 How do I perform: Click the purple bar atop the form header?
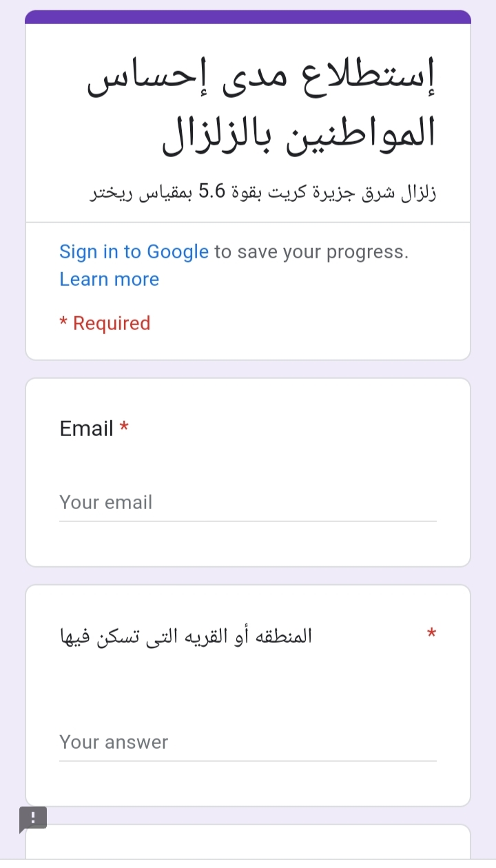(x=248, y=17)
